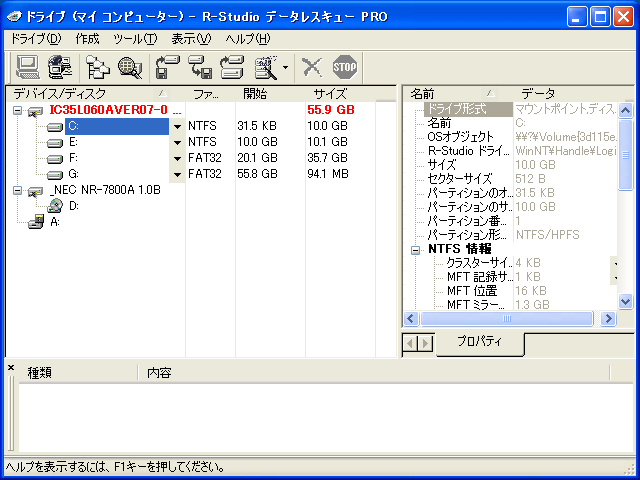640x480 pixels.
Task: Click the scan disk globe magnifier icon
Action: click(130, 67)
